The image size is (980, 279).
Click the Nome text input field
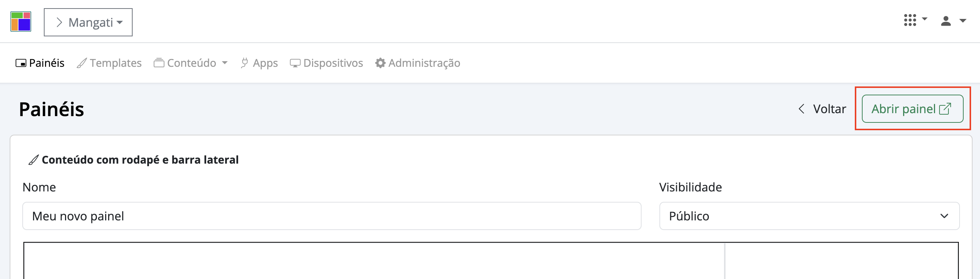(x=331, y=216)
